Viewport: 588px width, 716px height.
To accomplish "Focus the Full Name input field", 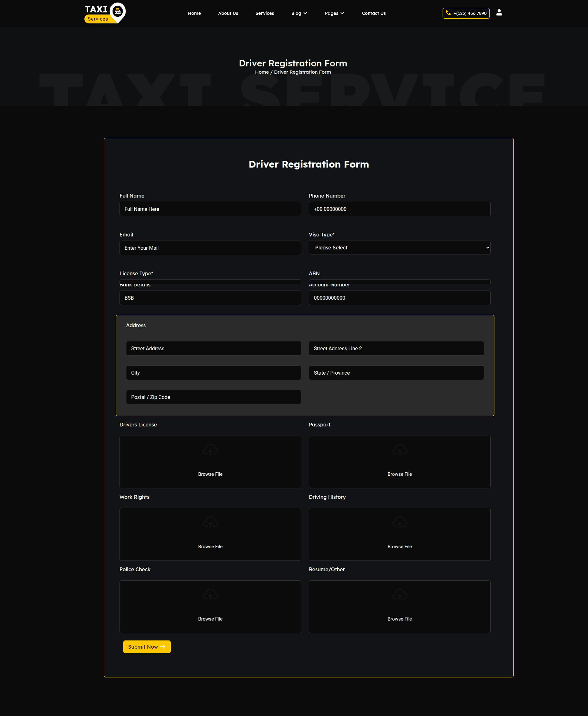I will [x=210, y=209].
